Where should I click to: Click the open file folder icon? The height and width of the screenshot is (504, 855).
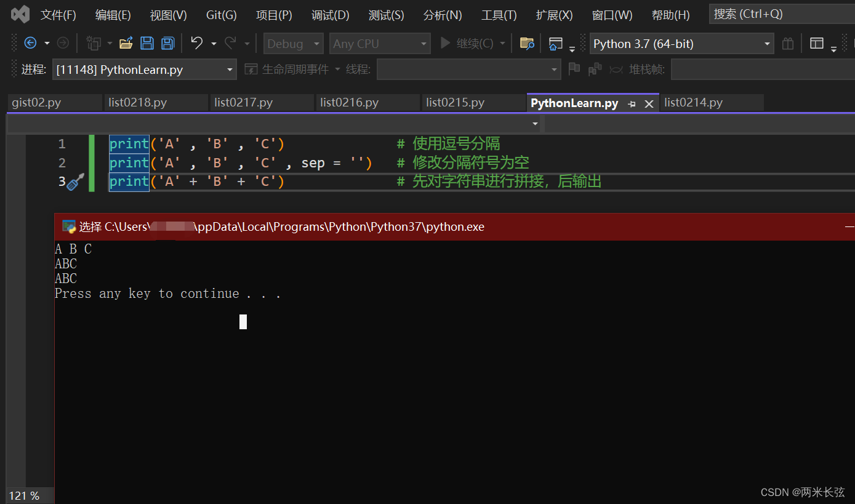[x=126, y=43]
